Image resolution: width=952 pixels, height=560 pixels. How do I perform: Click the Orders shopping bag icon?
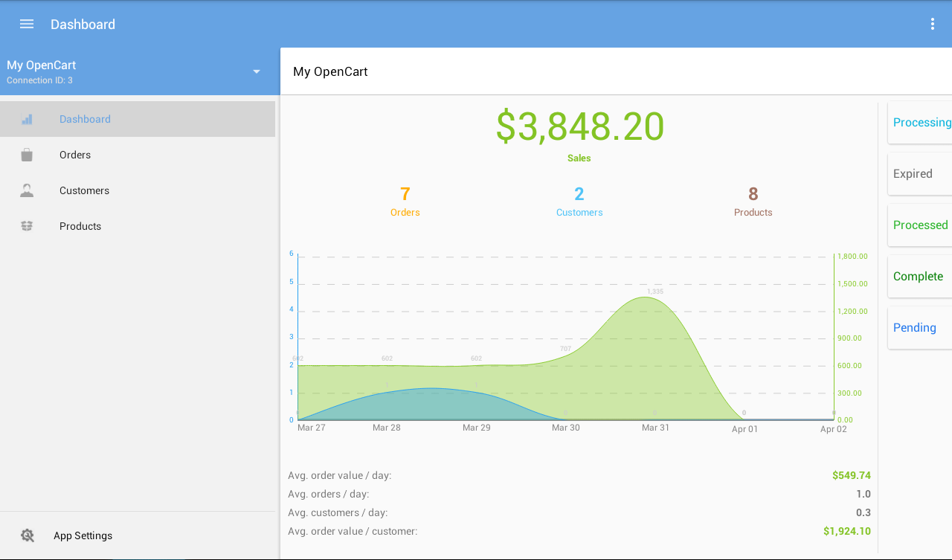coord(27,155)
